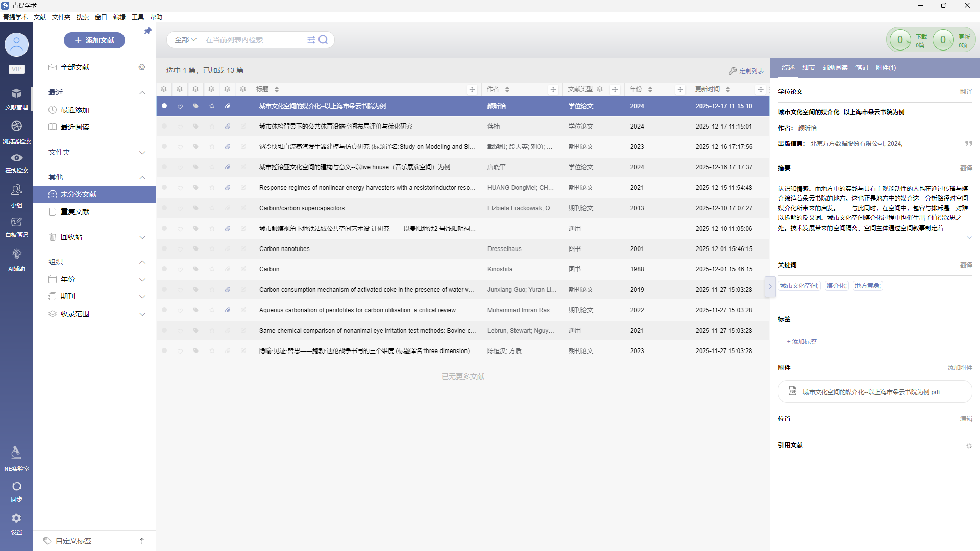The height and width of the screenshot is (551, 980).
Task: Open the 工具 menu
Action: coord(138,17)
